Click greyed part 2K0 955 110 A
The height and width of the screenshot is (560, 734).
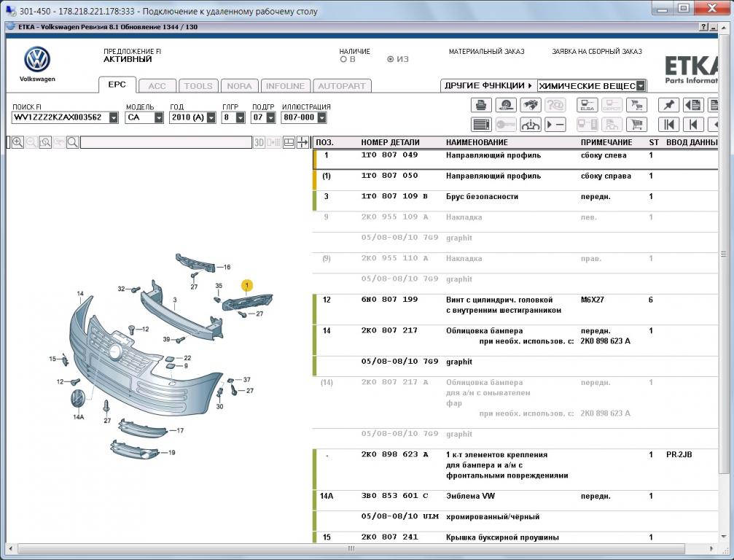pyautogui.click(x=394, y=258)
